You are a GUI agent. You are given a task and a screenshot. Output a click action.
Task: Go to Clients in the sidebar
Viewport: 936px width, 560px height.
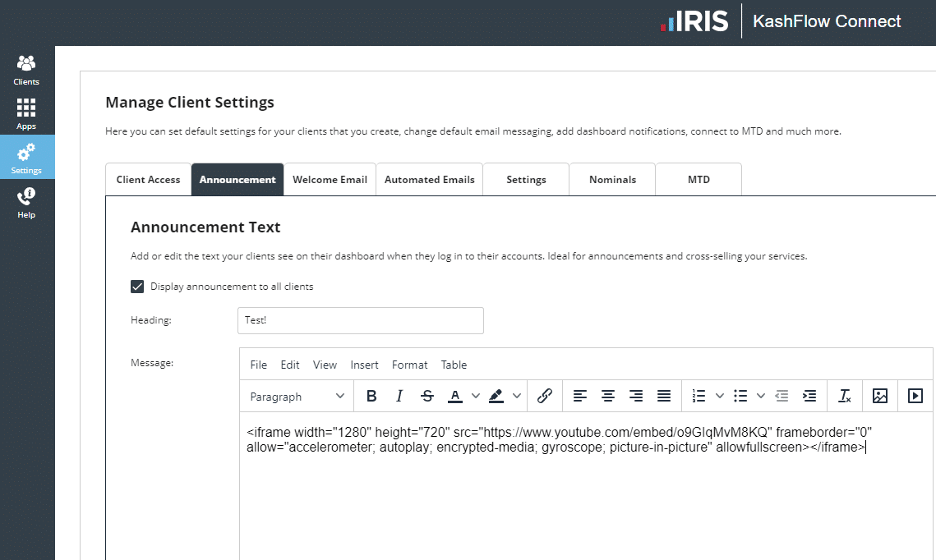click(26, 70)
